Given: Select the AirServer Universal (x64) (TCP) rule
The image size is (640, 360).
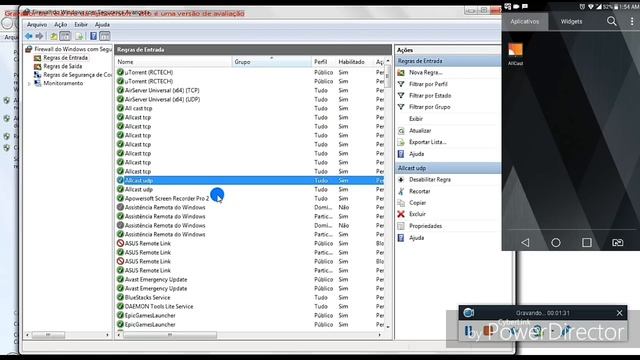Looking at the screenshot, I should tap(162, 90).
